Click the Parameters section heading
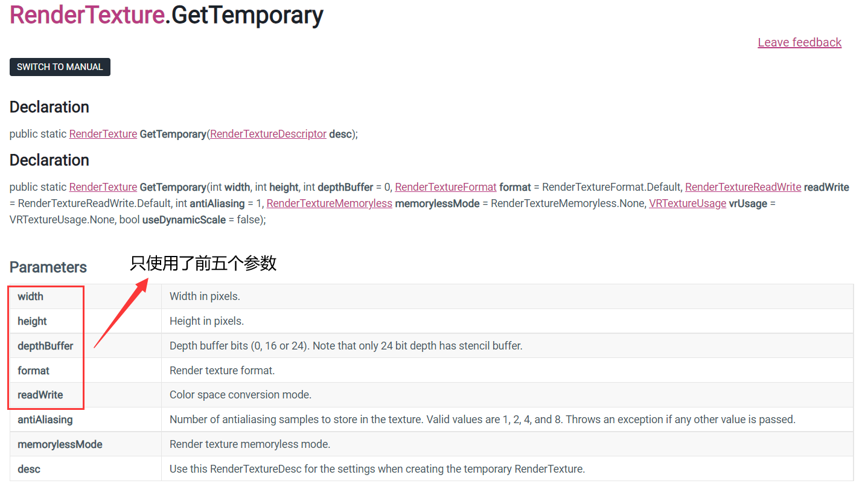 tap(48, 266)
